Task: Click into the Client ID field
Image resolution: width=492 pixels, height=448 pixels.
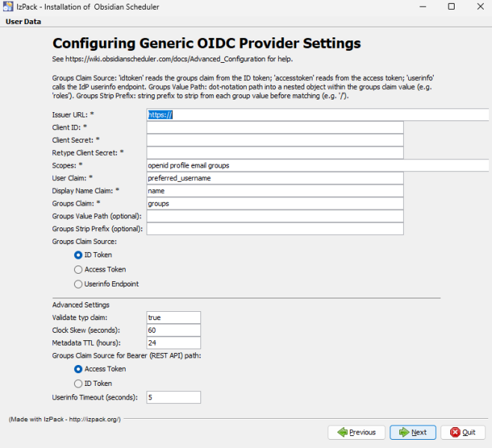Action: point(275,127)
